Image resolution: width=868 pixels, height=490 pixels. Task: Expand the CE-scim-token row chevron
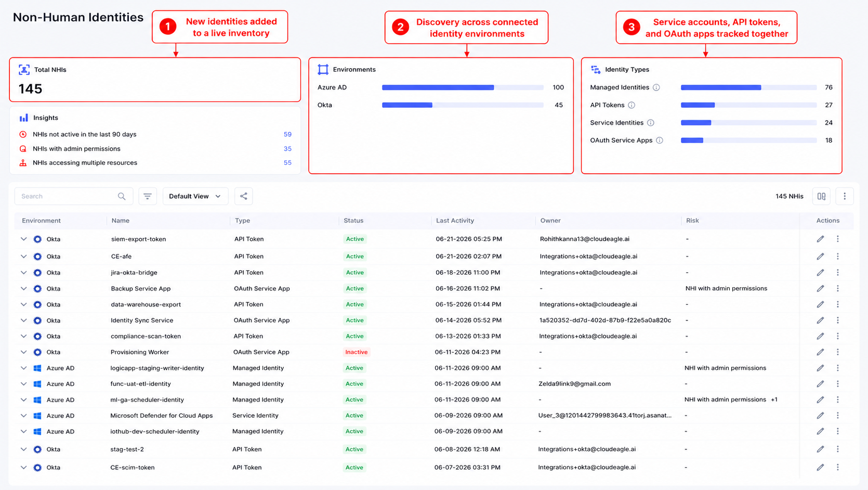click(x=23, y=467)
